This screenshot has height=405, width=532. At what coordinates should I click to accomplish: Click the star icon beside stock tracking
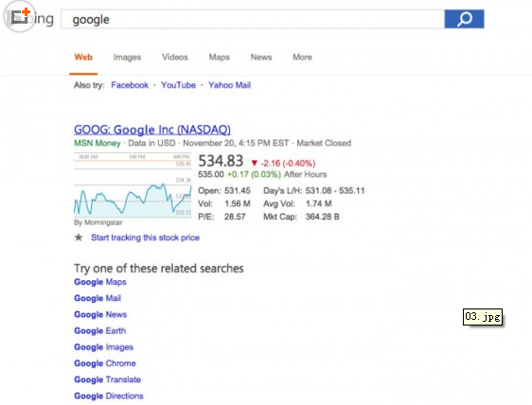(x=79, y=238)
